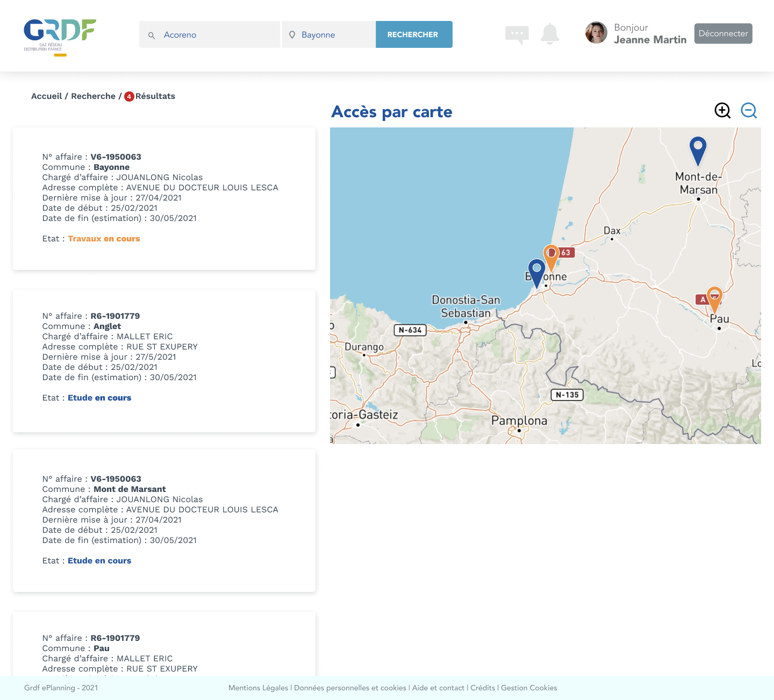Click the location pin icon beside Bayonne
This screenshot has height=700, width=774.
[x=292, y=35]
